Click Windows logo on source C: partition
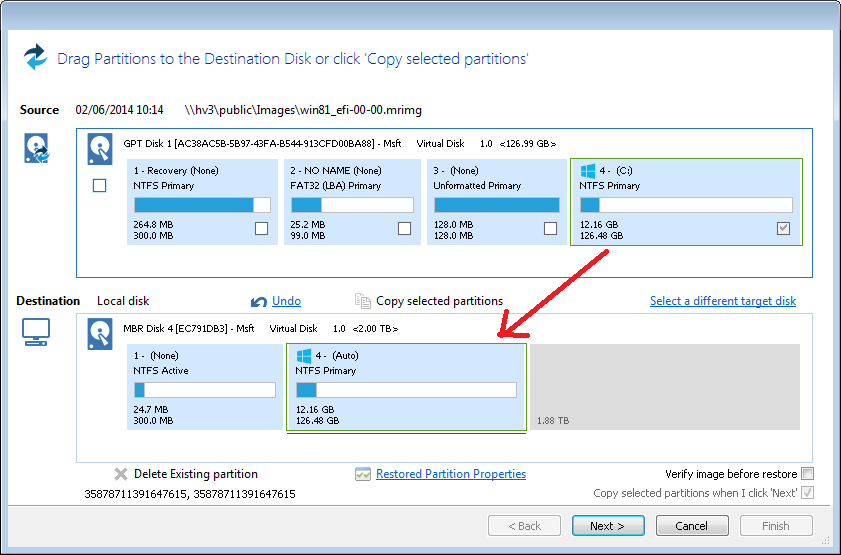841x555 pixels. tap(587, 170)
